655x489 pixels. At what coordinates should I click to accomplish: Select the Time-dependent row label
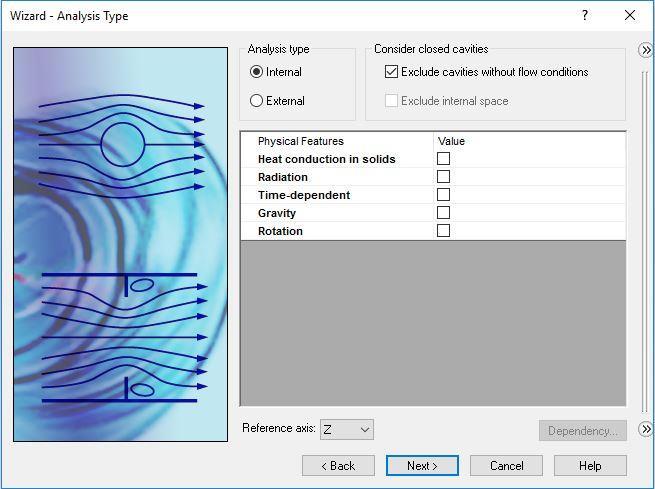pos(304,195)
